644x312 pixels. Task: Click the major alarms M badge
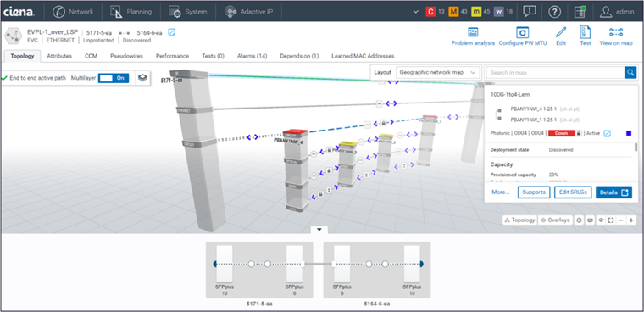point(453,12)
